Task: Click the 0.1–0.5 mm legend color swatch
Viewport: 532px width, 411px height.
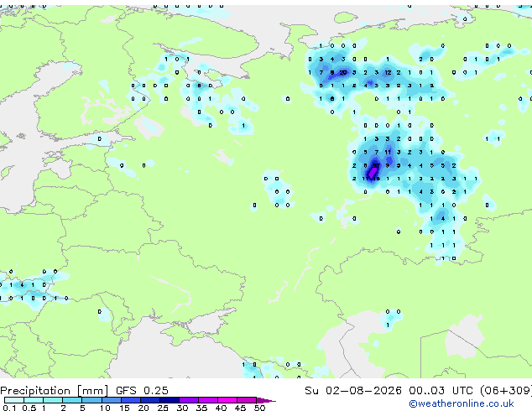Action: [x=14, y=400]
